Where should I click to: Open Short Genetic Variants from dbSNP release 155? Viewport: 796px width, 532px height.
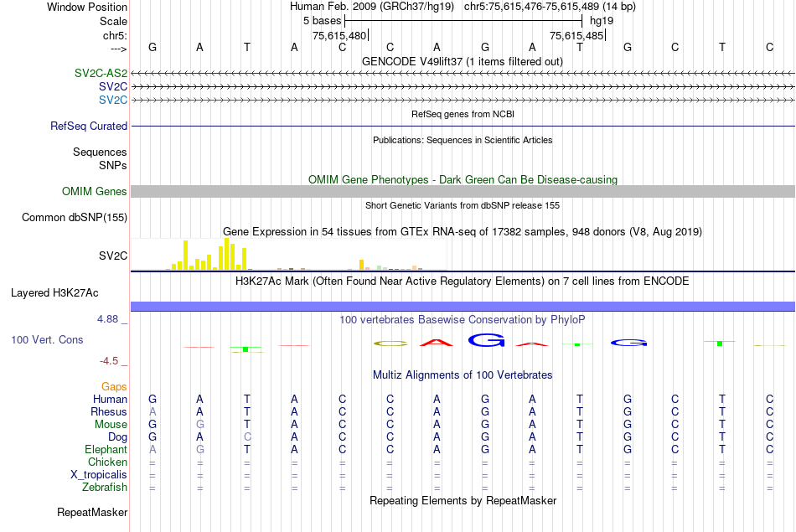(x=463, y=205)
